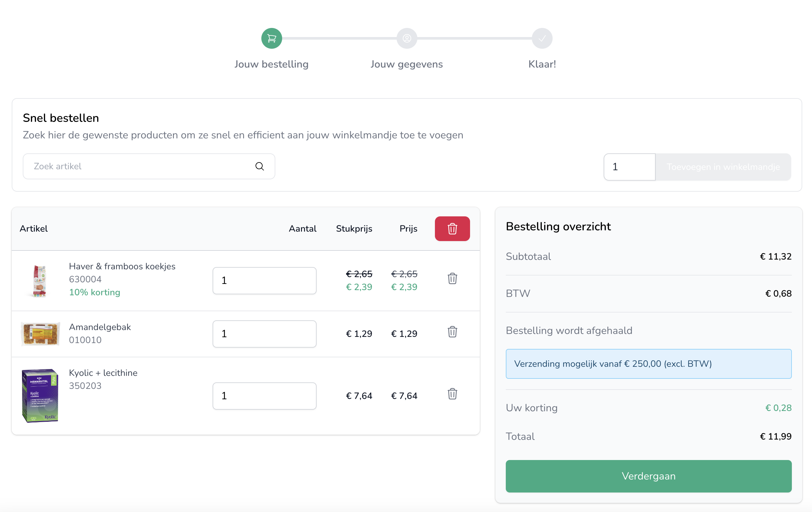The image size is (812, 512).
Task: Focus the Zoek artikel search field
Action: click(142, 166)
